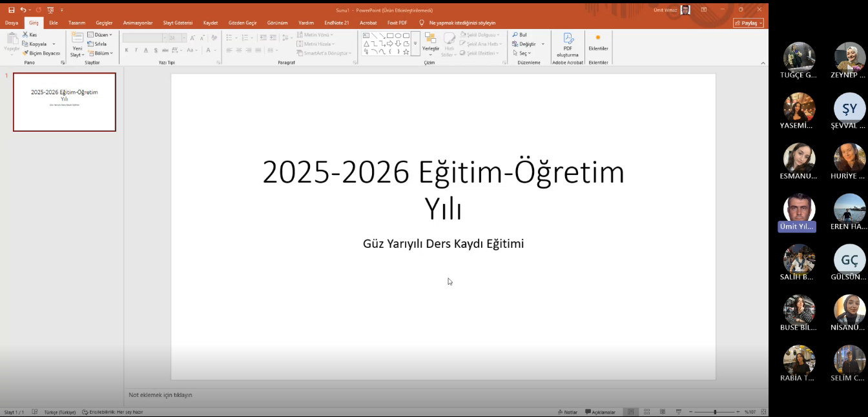Select the star shape in shapes gallery
Image resolution: width=868 pixels, height=417 pixels.
click(406, 52)
